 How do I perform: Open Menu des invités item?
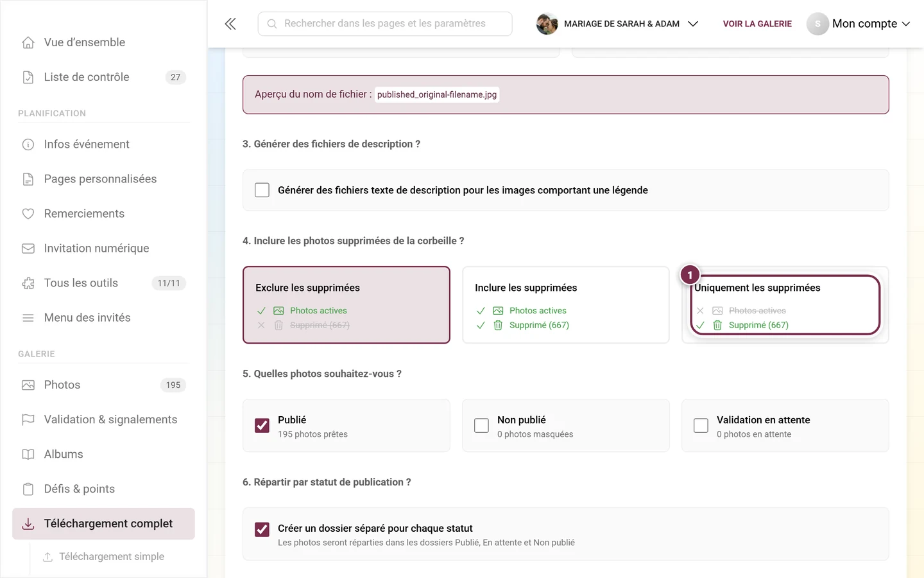coord(103,318)
